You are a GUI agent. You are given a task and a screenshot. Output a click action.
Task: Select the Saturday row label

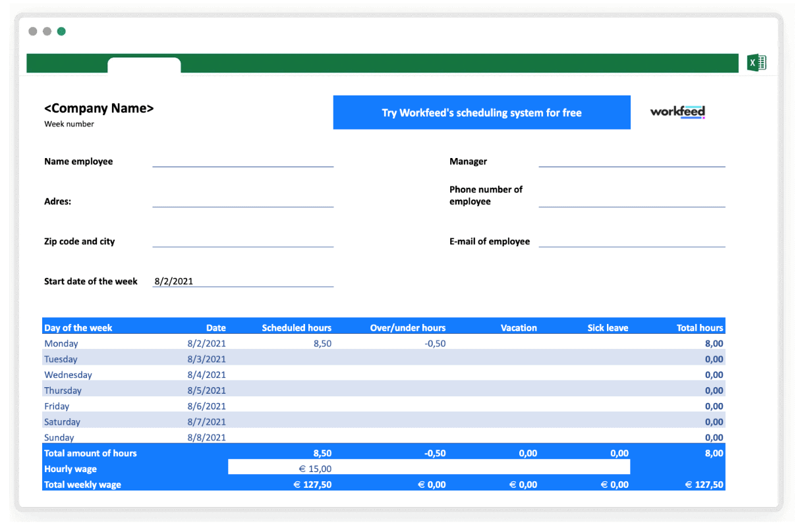click(x=62, y=422)
